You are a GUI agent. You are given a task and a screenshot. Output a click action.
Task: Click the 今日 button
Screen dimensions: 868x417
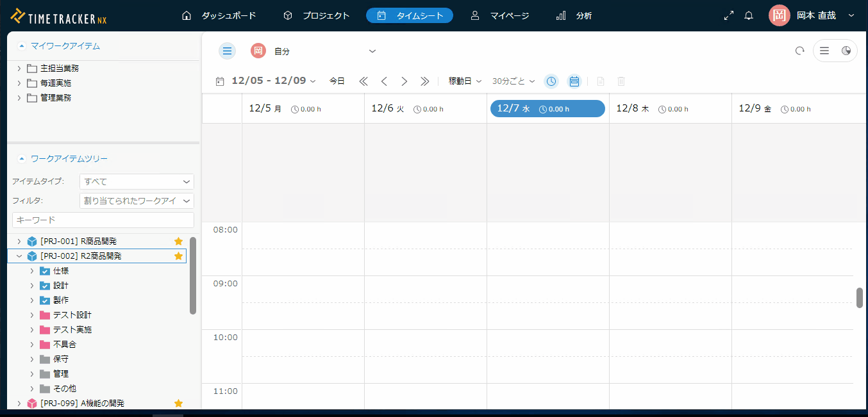337,81
